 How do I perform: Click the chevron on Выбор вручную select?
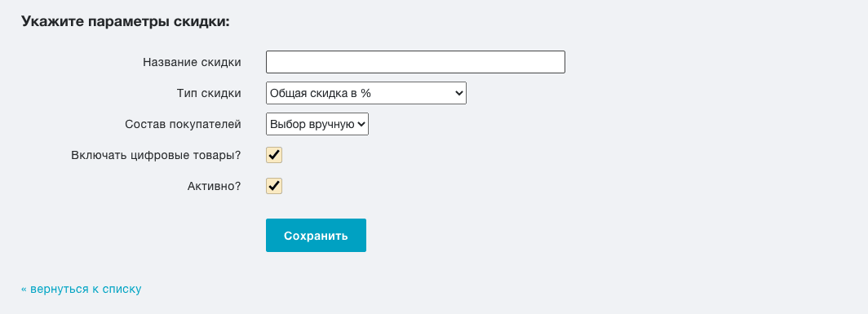[x=361, y=124]
